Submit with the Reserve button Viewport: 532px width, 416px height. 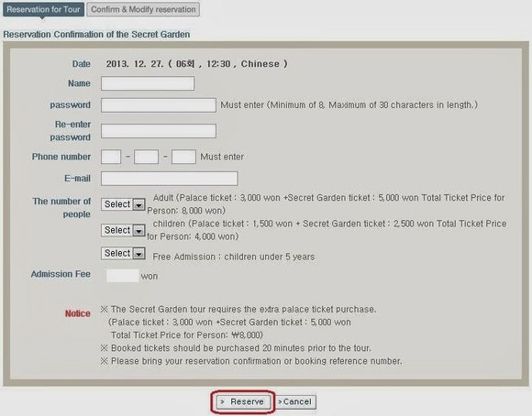pos(242,401)
